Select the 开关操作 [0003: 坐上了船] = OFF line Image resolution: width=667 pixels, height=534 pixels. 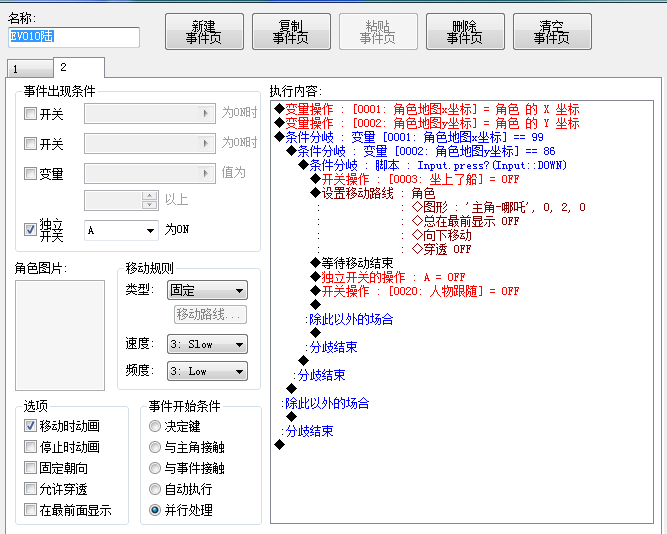tap(415, 179)
